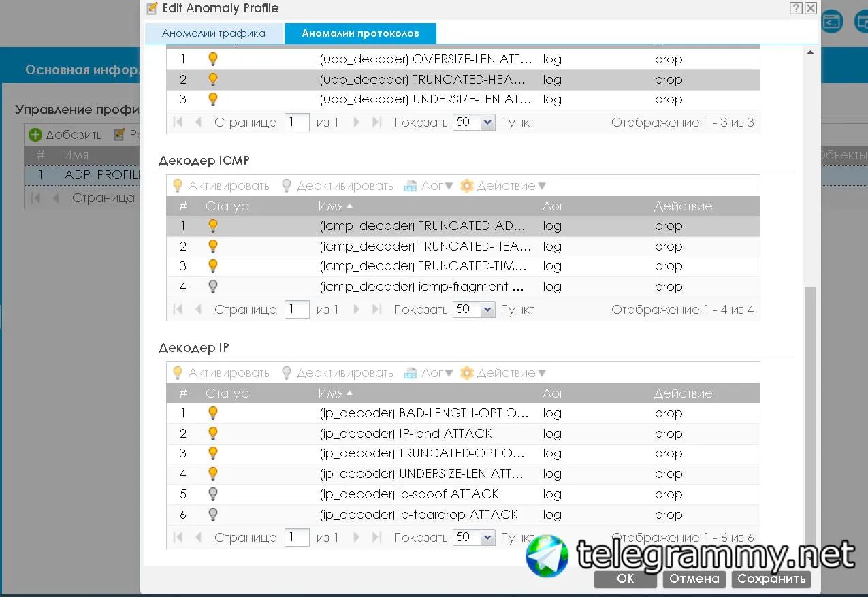
Task: Toggle status bulb for icmp_decoder TRUNCATED-AD row
Action: point(212,226)
